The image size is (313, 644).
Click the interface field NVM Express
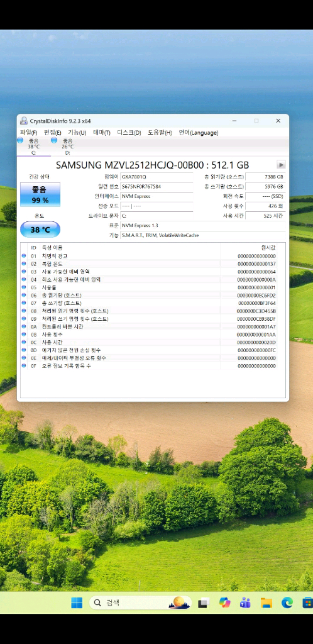pyautogui.click(x=156, y=196)
